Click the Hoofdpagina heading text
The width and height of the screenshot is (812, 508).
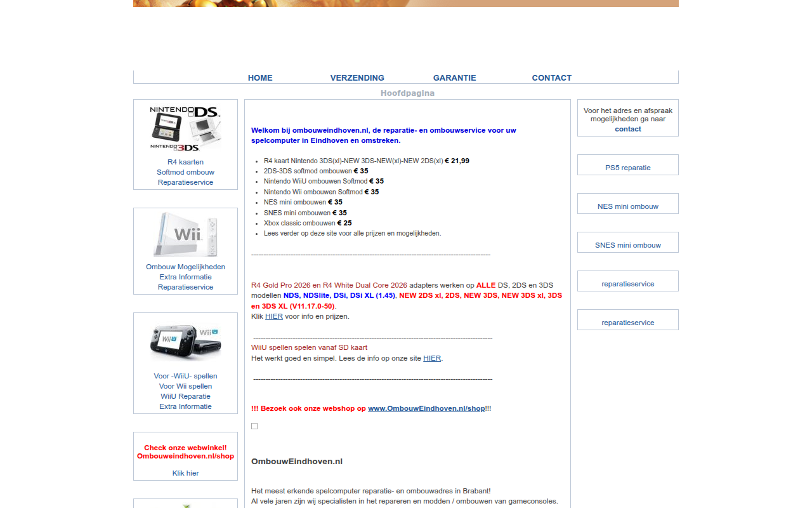click(407, 93)
